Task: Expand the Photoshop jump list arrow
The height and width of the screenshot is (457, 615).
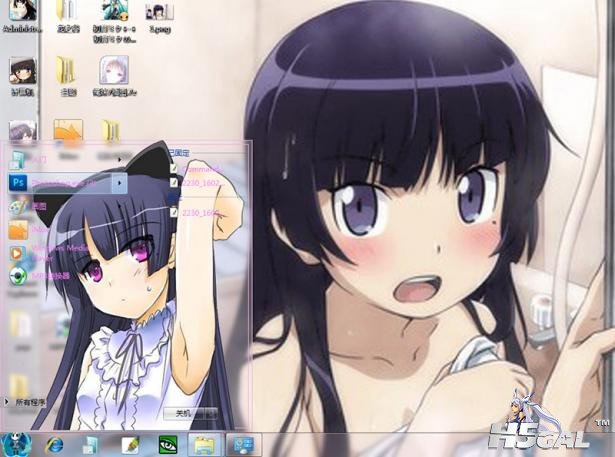Action: pos(120,183)
